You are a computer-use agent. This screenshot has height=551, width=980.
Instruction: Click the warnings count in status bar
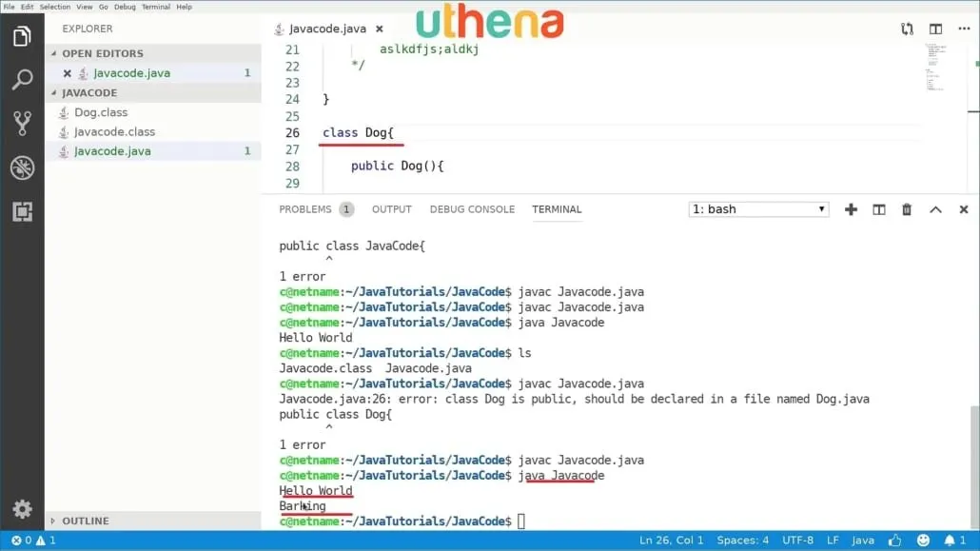[x=47, y=541]
